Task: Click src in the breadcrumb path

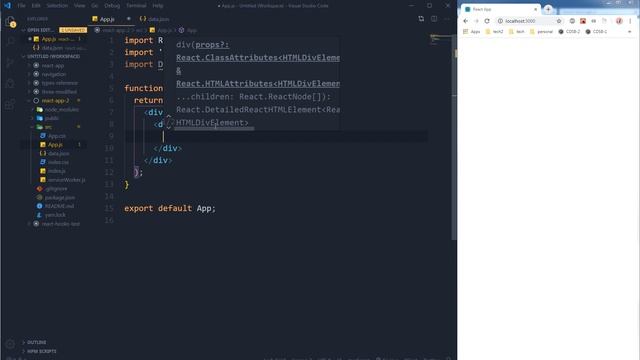Action: click(139, 30)
